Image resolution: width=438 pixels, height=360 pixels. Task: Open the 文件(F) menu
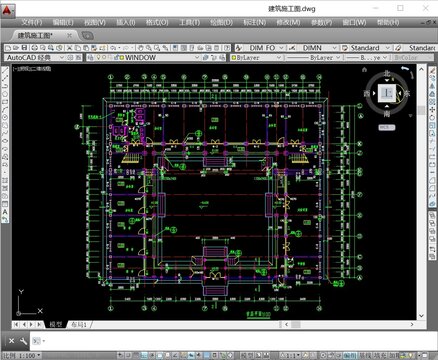click(32, 22)
